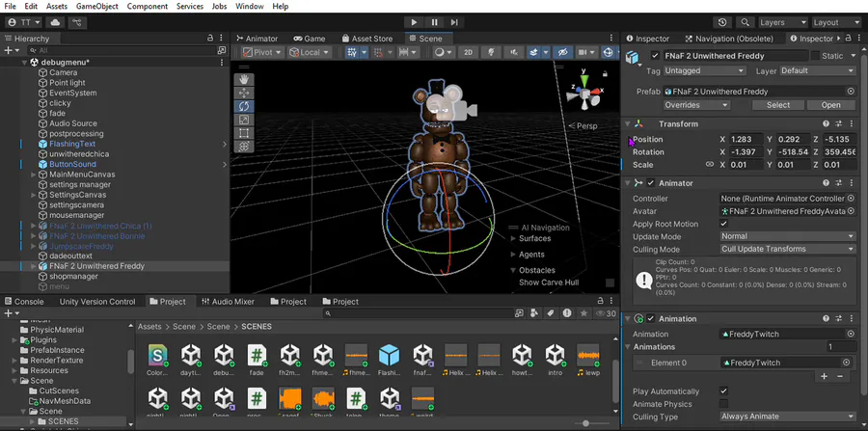Toggle hidden packages eye icon showing 30
Viewport: 868px width, 431px height.
605,313
